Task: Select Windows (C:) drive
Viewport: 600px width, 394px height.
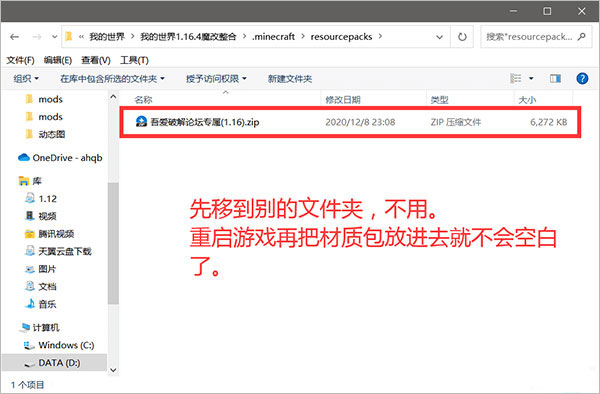Action: pos(59,345)
